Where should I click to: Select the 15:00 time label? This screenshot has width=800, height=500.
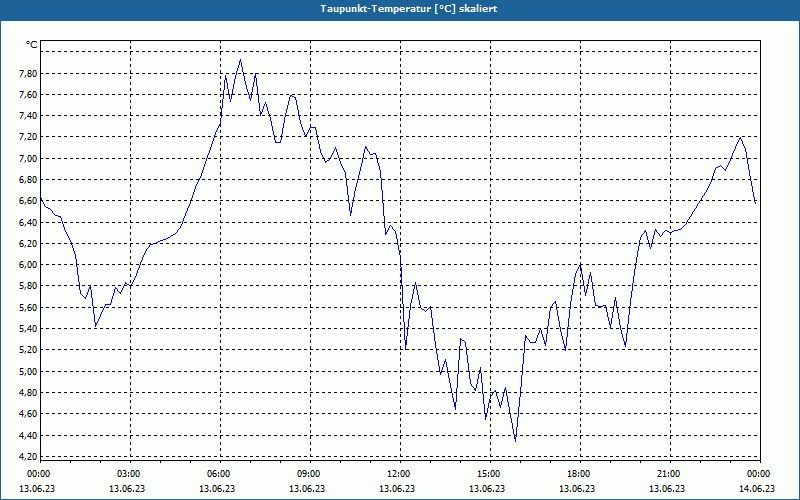489,474
